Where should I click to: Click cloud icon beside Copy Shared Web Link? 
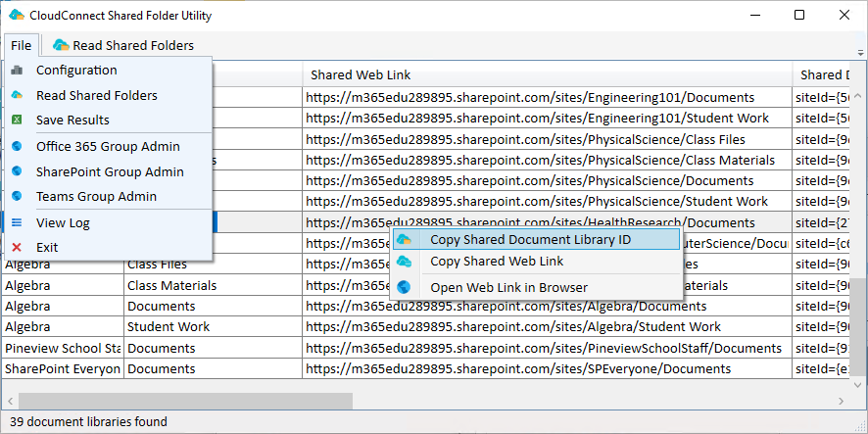(x=407, y=262)
